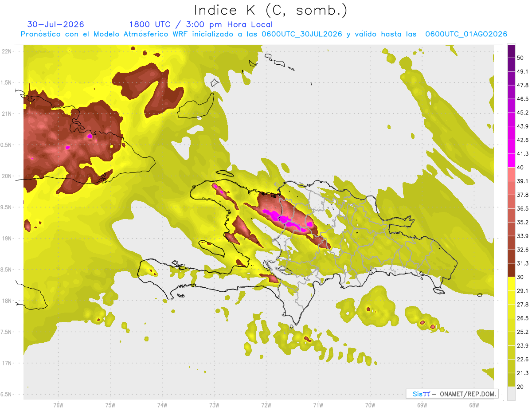Click dark brown colorbar segment between 30 and 31.3
Screen dimensions: 532x411
511,270
